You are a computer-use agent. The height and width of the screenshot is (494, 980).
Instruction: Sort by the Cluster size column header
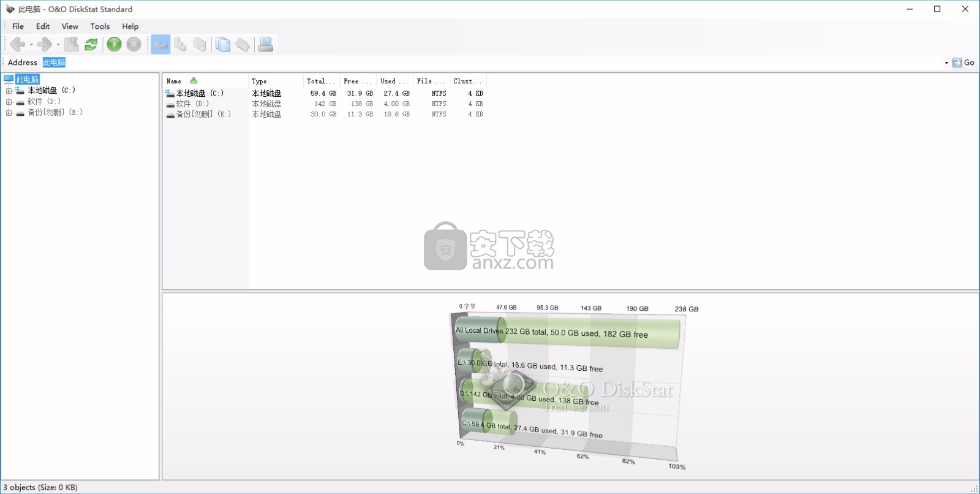tap(469, 81)
